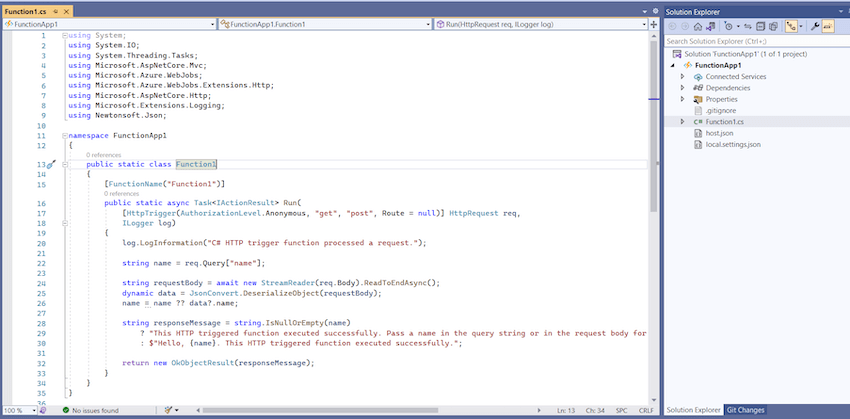The height and width of the screenshot is (419, 850).
Task: Click the editor split window plus button
Action: coord(654,24)
